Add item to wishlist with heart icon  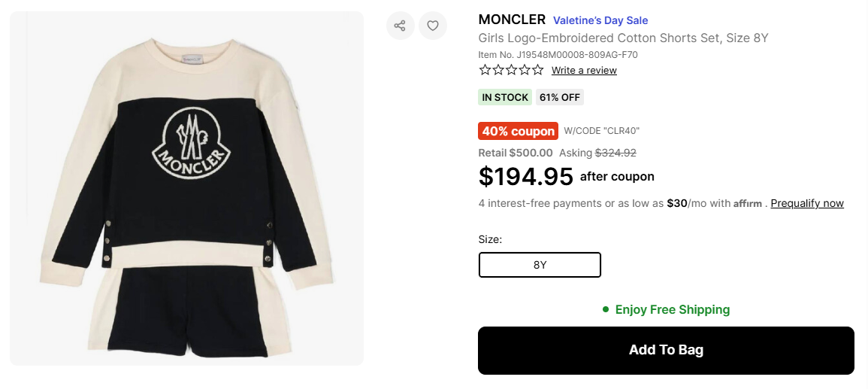pyautogui.click(x=433, y=26)
